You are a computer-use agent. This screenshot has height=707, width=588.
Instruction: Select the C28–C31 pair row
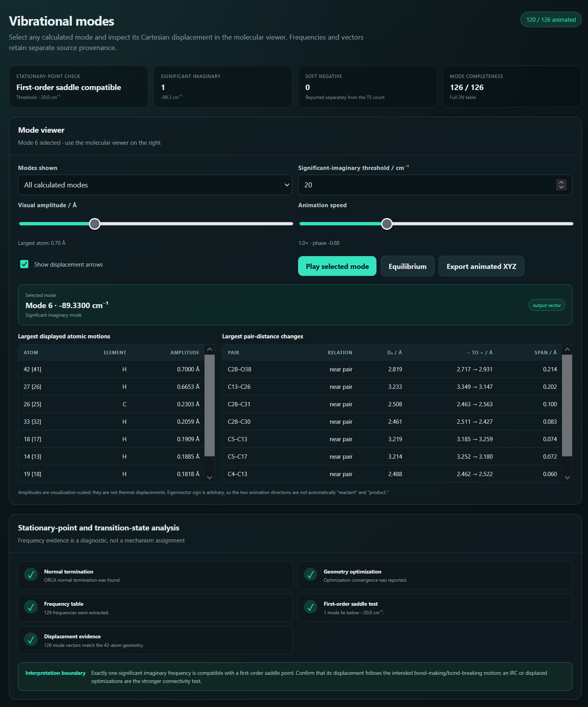(x=392, y=404)
